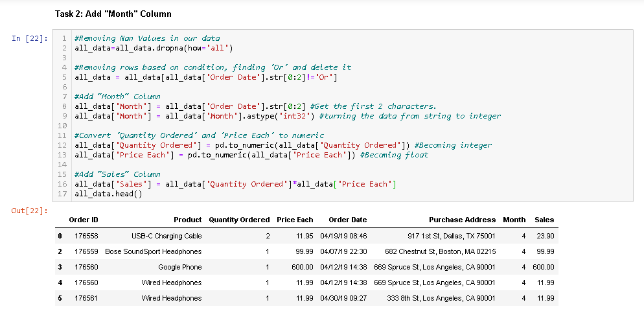Select 'Google Phone' product cell

(180, 267)
